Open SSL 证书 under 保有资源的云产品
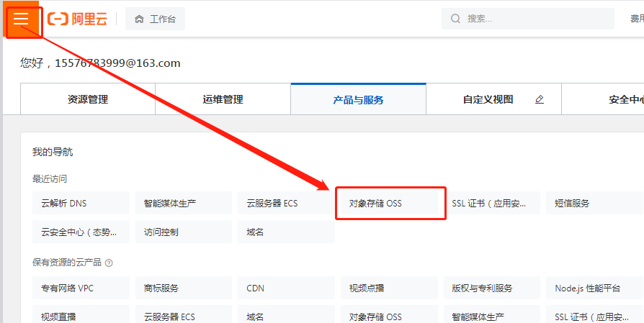644x323 pixels. pos(595,314)
